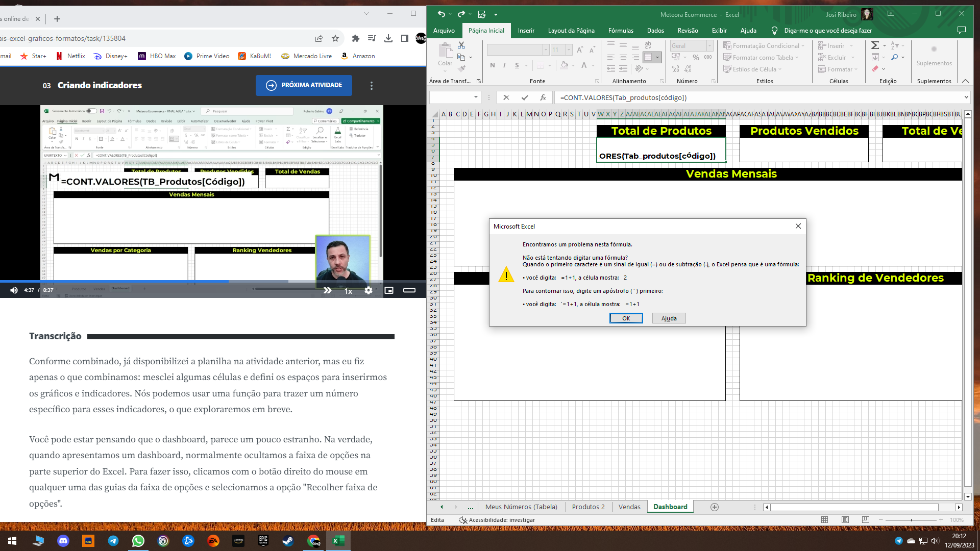Open the Inserir cells dropdown

[851, 45]
